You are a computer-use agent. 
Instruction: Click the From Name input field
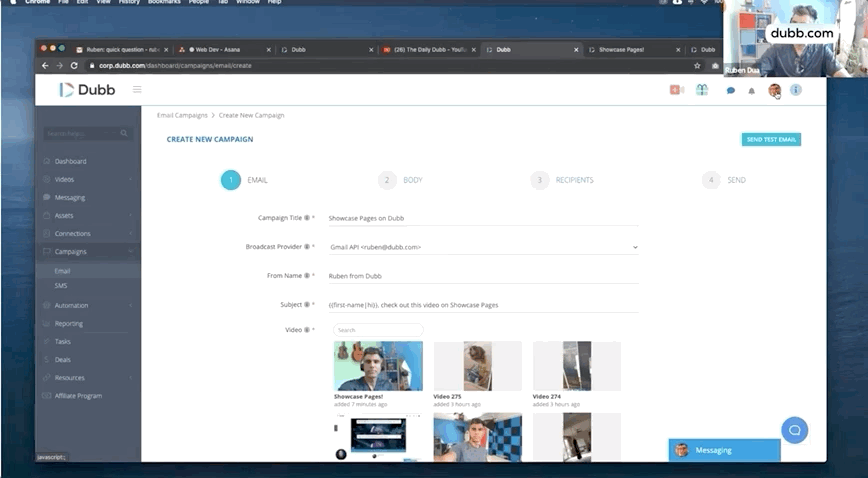click(483, 276)
